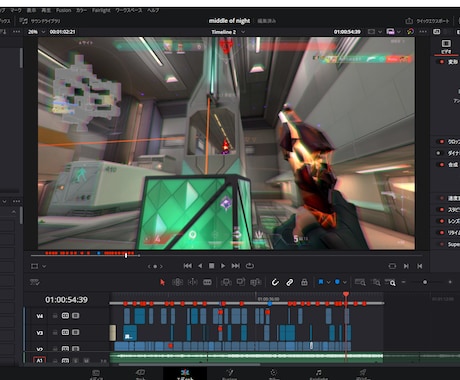This screenshot has width=460, height=380.
Task: Disable the V4 video track
Action: click(x=76, y=315)
